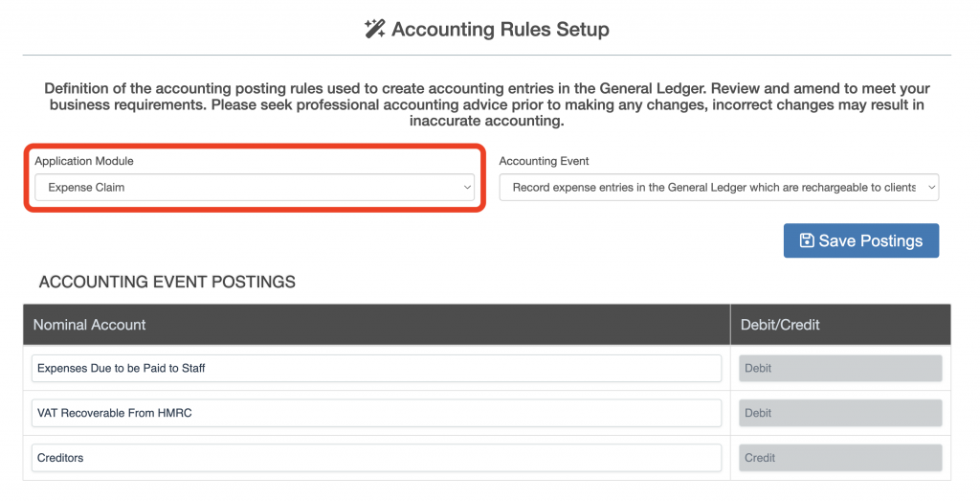
Task: Click the Debit/Credit column header
Action: click(x=780, y=325)
